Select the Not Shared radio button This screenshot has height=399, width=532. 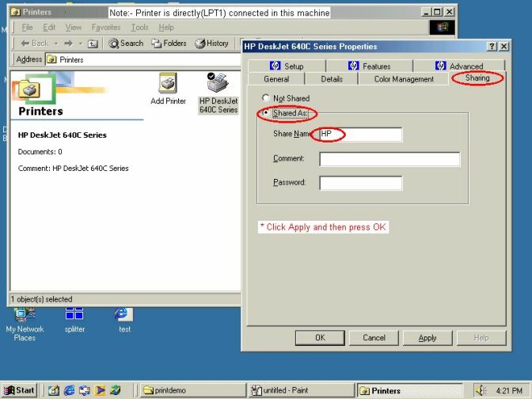tap(266, 97)
